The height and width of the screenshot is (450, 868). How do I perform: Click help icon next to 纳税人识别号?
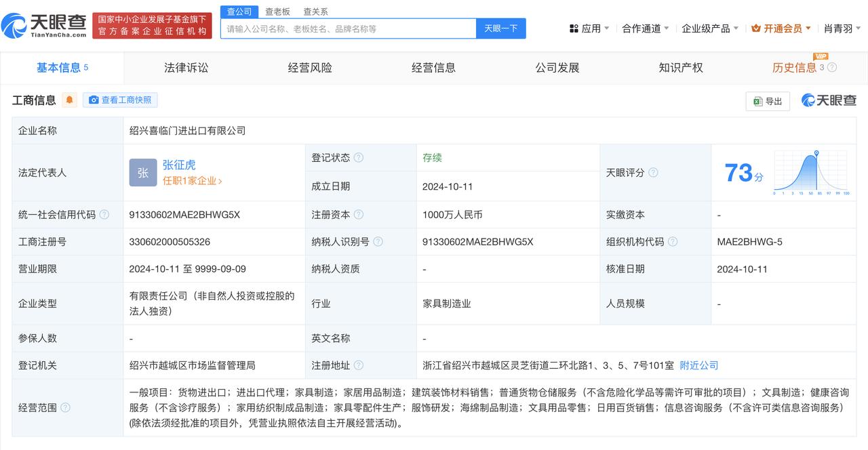378,242
